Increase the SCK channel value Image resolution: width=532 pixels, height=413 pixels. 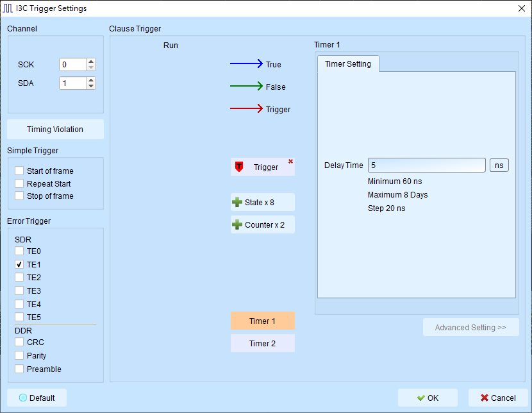click(x=91, y=62)
